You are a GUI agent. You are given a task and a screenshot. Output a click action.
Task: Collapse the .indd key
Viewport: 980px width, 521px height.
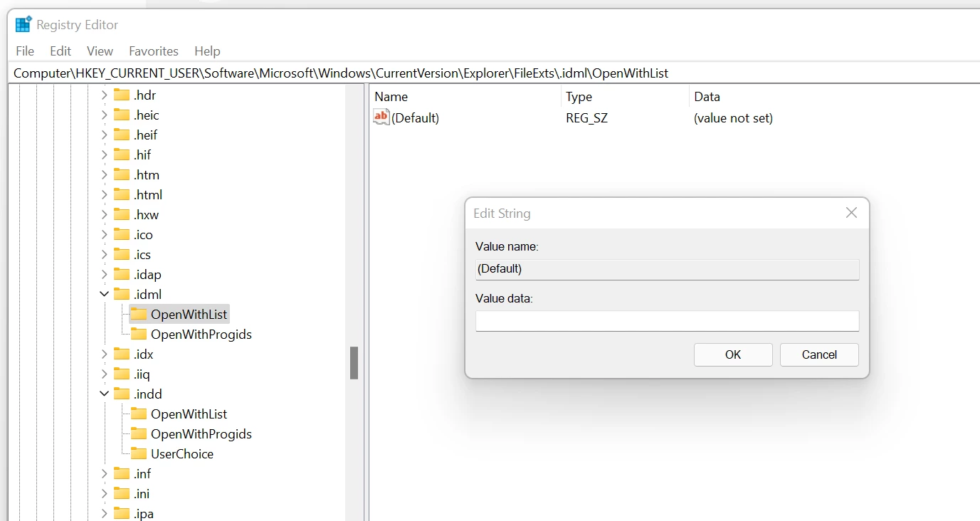(105, 394)
